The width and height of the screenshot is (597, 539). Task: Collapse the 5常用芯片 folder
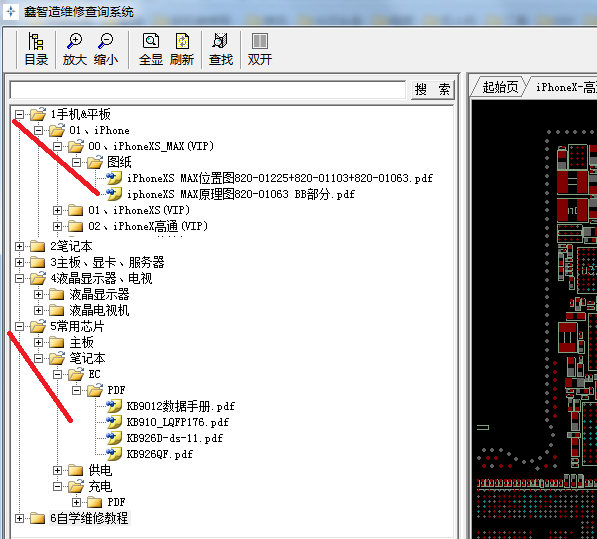[x=19, y=326]
